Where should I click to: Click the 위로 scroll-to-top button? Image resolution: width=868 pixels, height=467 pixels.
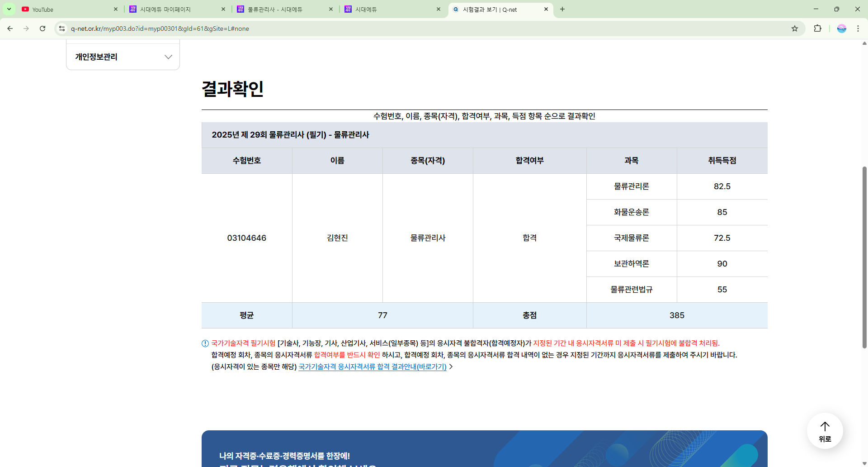825,431
